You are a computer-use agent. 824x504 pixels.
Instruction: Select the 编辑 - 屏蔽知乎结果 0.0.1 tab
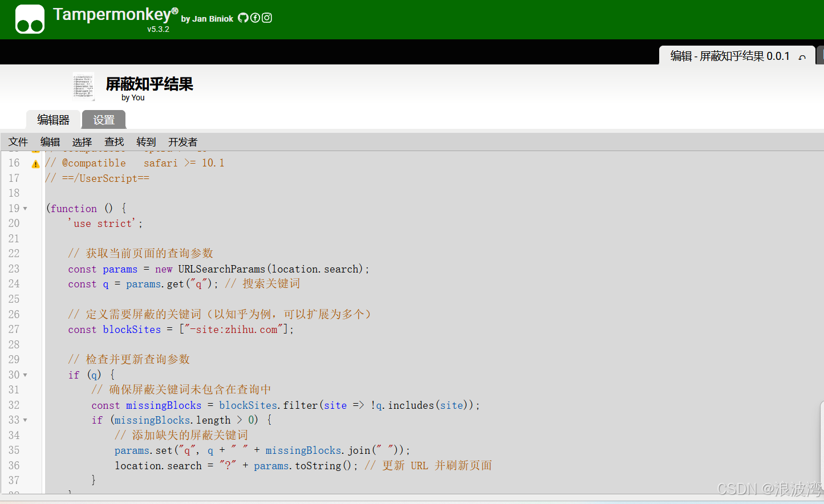737,56
